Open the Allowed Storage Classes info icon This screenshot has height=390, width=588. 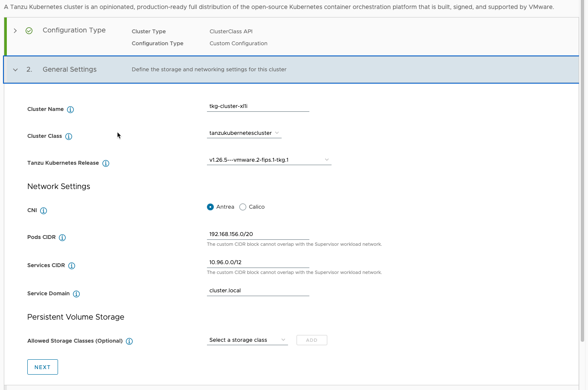pyautogui.click(x=129, y=341)
